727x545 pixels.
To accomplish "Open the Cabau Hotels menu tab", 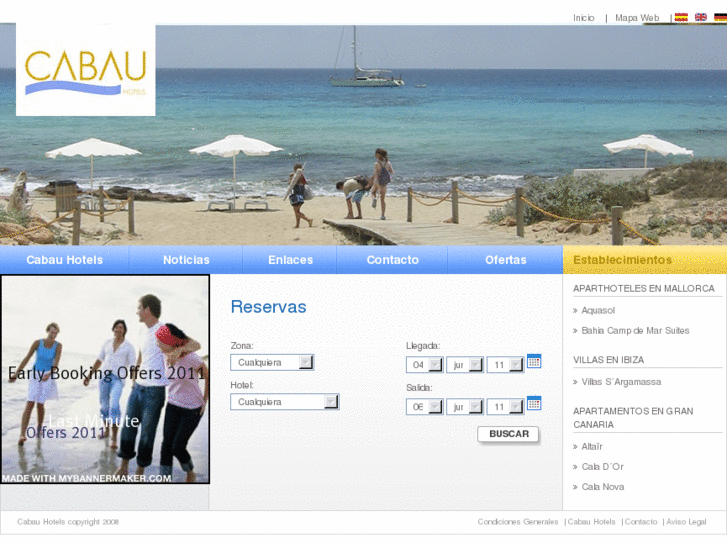I will point(64,260).
